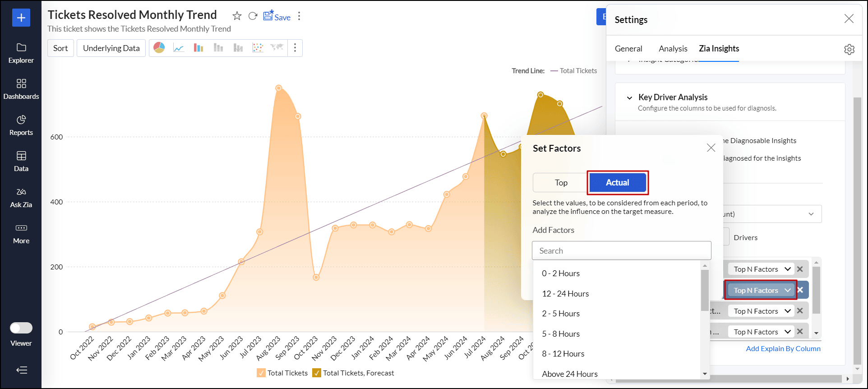Switch to the Analysis tab
868x389 pixels.
(x=673, y=49)
